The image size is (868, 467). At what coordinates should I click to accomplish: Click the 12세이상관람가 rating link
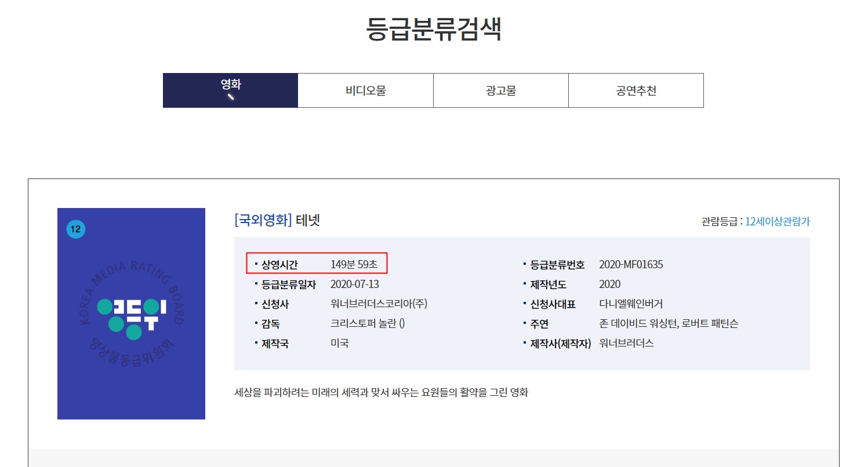[x=778, y=221]
